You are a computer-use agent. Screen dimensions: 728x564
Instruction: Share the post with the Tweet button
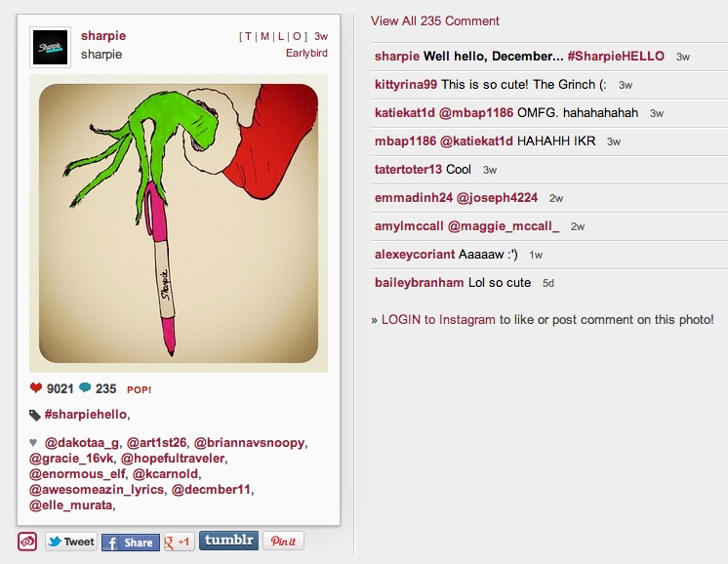click(71, 542)
